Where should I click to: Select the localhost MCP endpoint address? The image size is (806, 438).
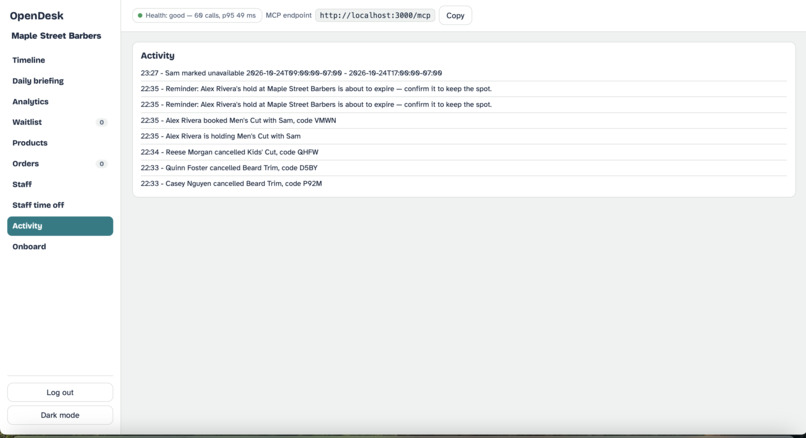[x=375, y=15]
